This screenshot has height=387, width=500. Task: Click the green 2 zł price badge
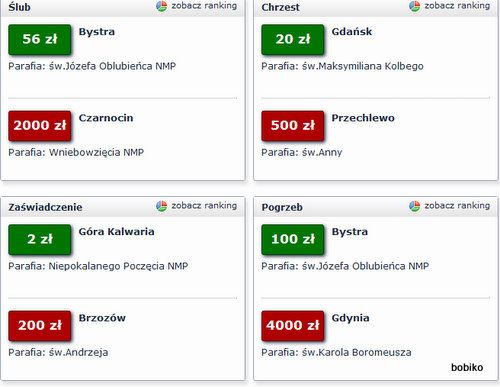40,239
